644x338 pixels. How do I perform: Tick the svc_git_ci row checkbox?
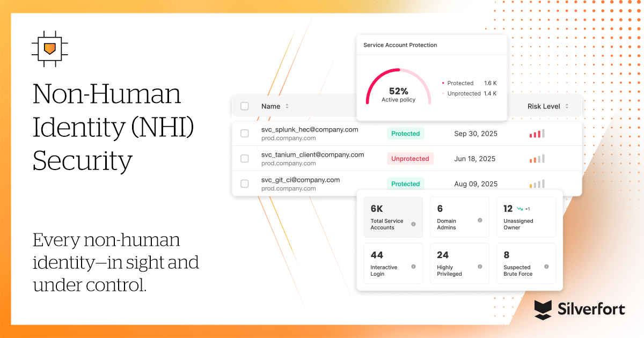245,184
